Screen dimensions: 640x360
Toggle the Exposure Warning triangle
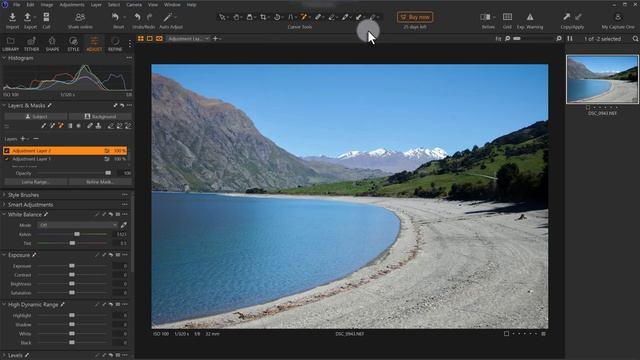530,17
